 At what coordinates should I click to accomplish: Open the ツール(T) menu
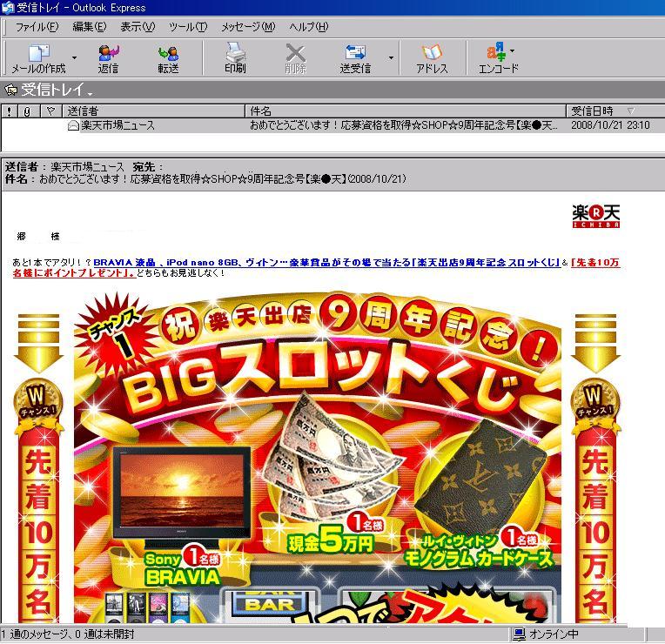coord(187,27)
